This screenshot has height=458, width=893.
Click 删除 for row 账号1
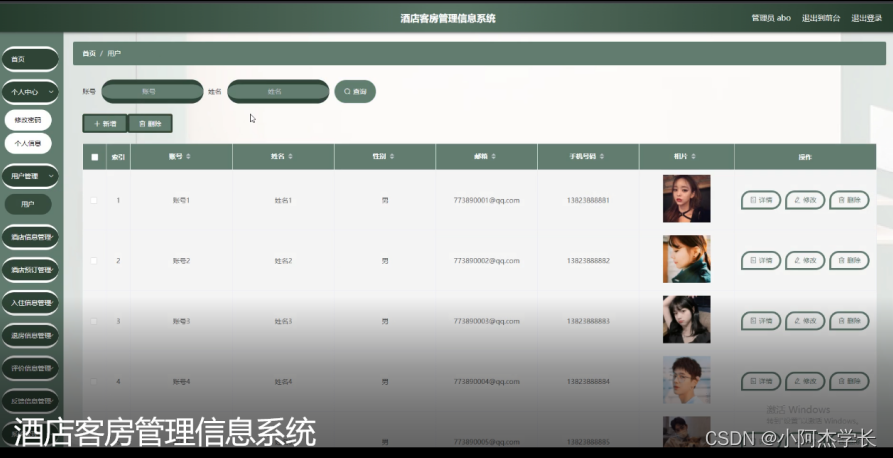tap(849, 201)
